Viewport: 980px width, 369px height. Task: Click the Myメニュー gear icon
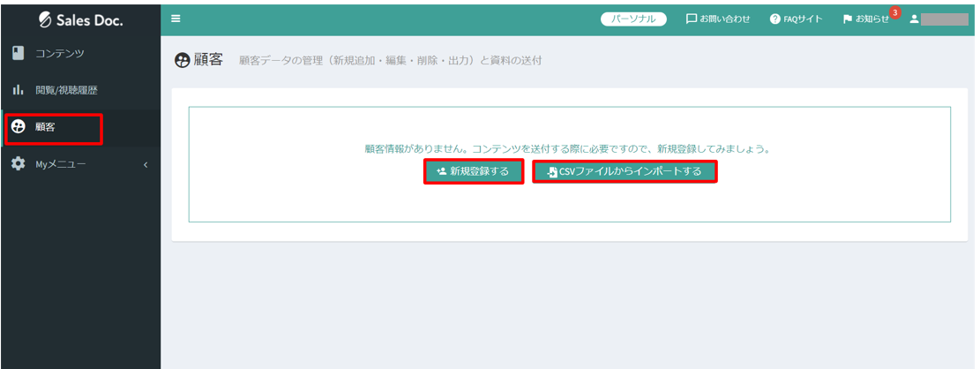18,164
